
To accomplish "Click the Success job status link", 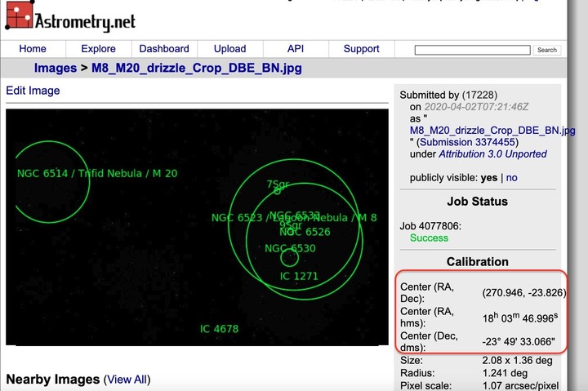I will point(429,238).
